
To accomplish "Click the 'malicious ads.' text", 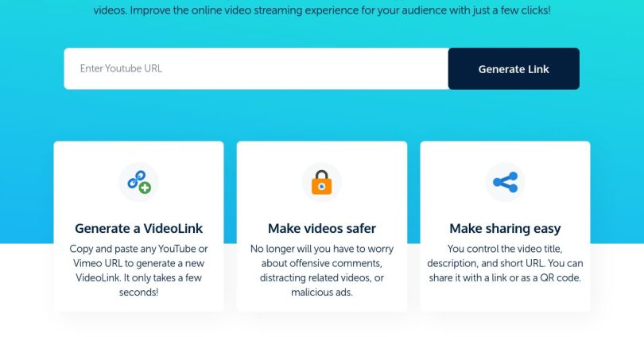I will click(x=321, y=292).
